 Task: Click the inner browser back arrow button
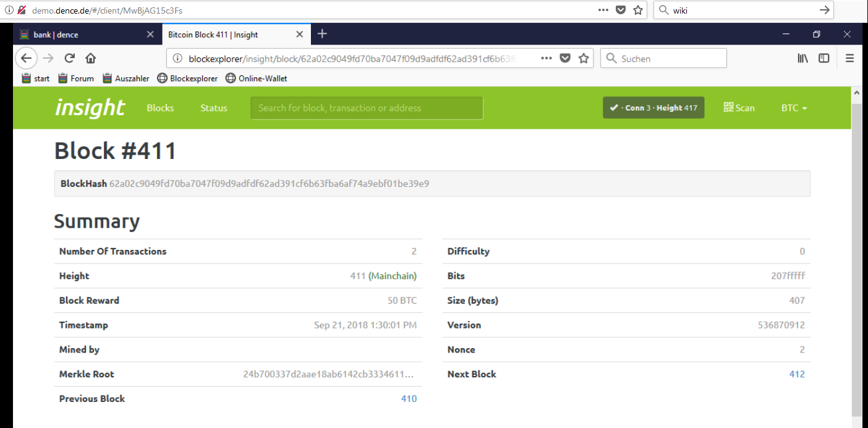click(x=25, y=58)
